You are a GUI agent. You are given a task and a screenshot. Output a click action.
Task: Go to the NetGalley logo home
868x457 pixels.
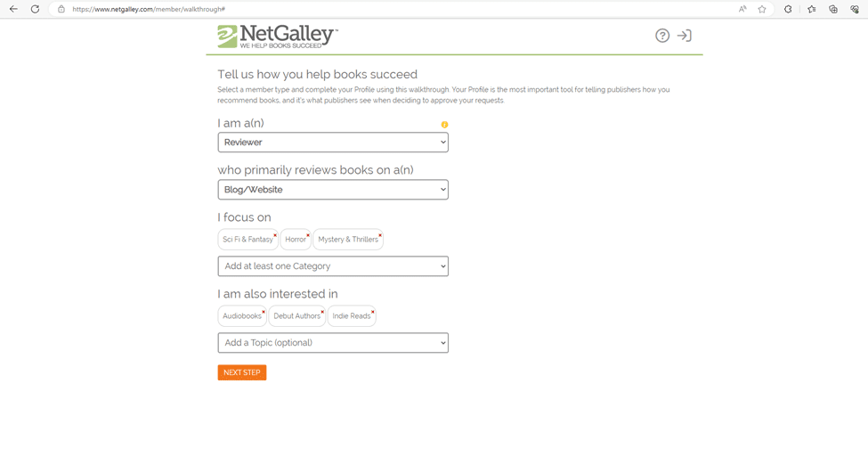(278, 37)
